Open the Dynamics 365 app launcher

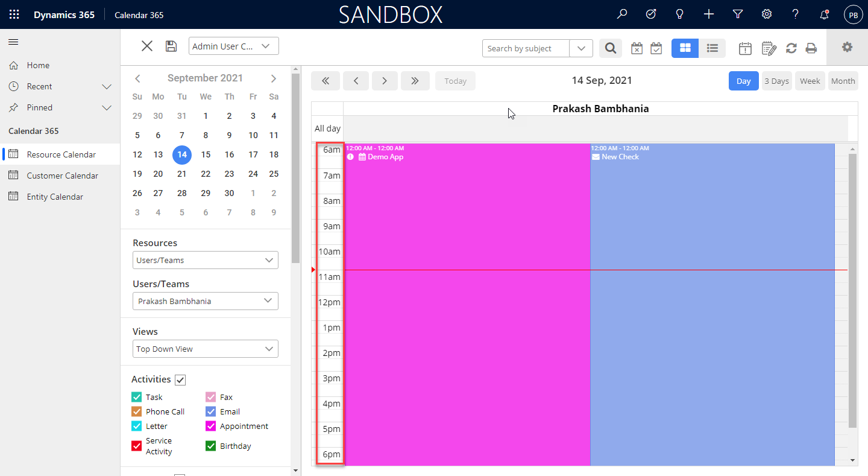point(14,14)
